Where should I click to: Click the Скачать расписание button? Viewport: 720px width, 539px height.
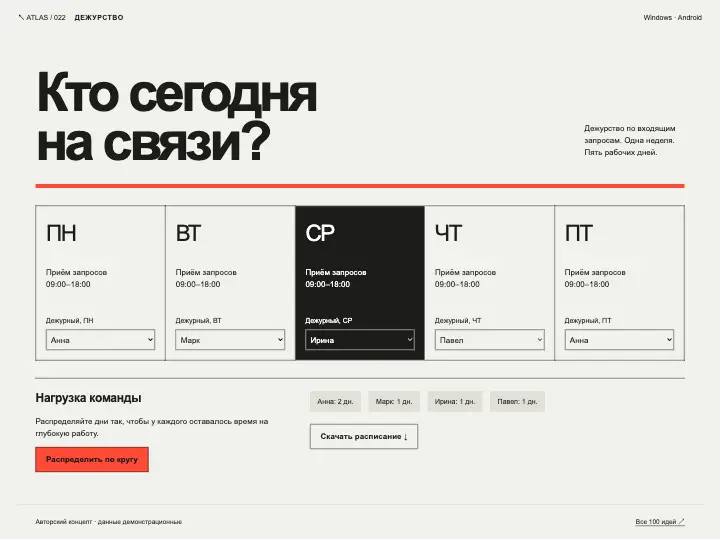[x=364, y=436]
